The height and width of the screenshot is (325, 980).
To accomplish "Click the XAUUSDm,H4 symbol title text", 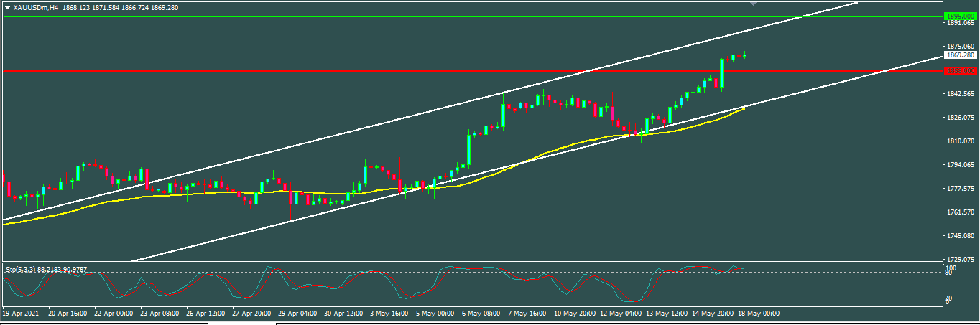I will pos(36,7).
